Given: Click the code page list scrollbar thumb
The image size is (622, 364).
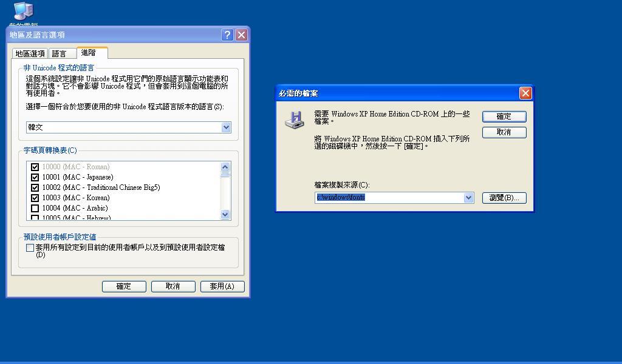Looking at the screenshot, I should [x=225, y=175].
